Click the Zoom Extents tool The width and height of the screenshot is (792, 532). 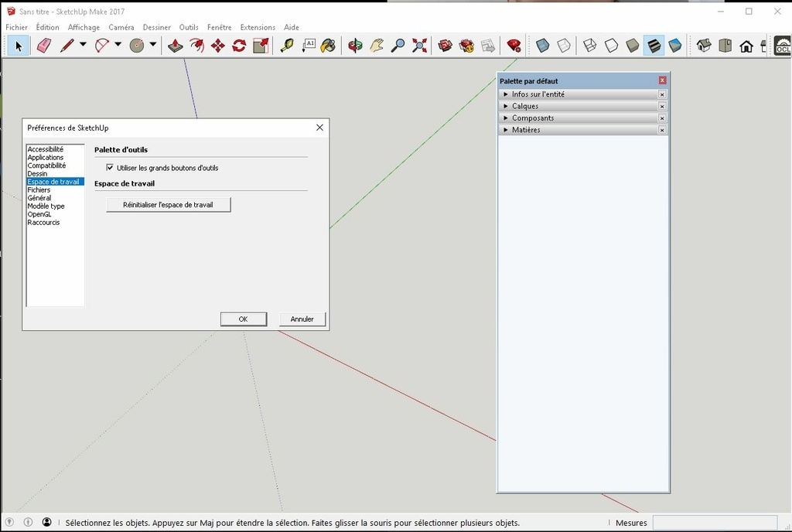(419, 46)
